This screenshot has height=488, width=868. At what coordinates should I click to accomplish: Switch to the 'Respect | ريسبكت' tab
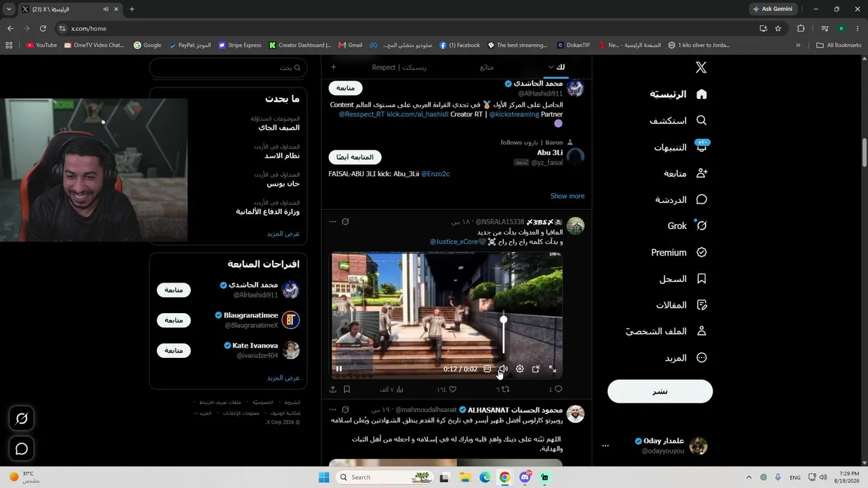399,67
